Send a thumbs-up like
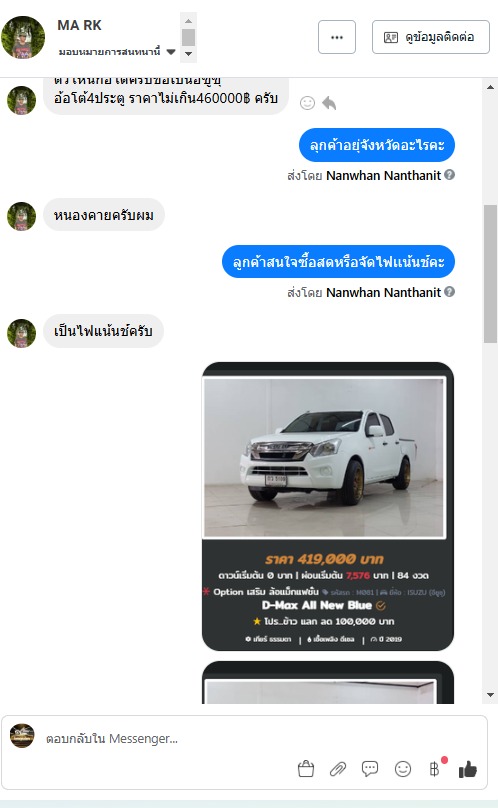The width and height of the screenshot is (498, 808). 468,769
